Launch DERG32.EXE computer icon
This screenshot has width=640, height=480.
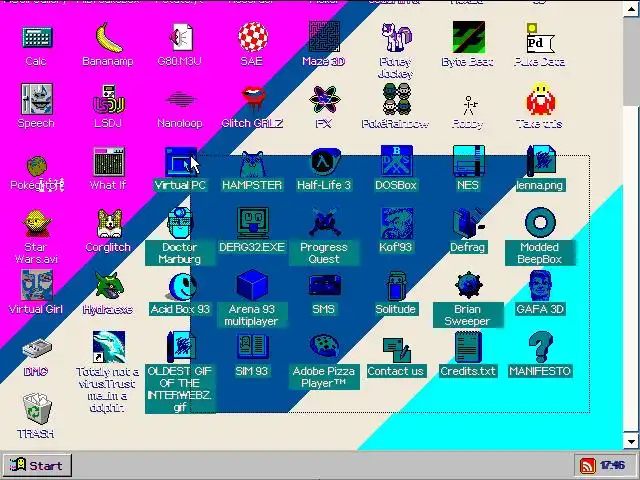252,223
